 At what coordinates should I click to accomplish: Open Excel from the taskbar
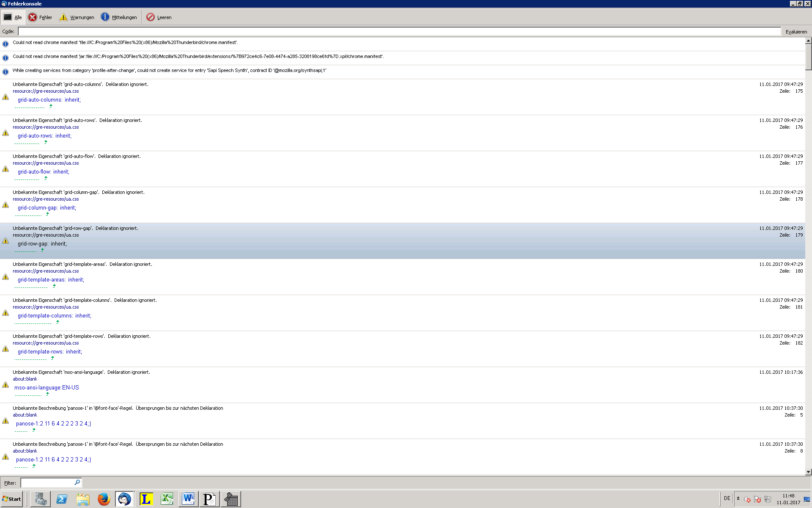pyautogui.click(x=167, y=499)
